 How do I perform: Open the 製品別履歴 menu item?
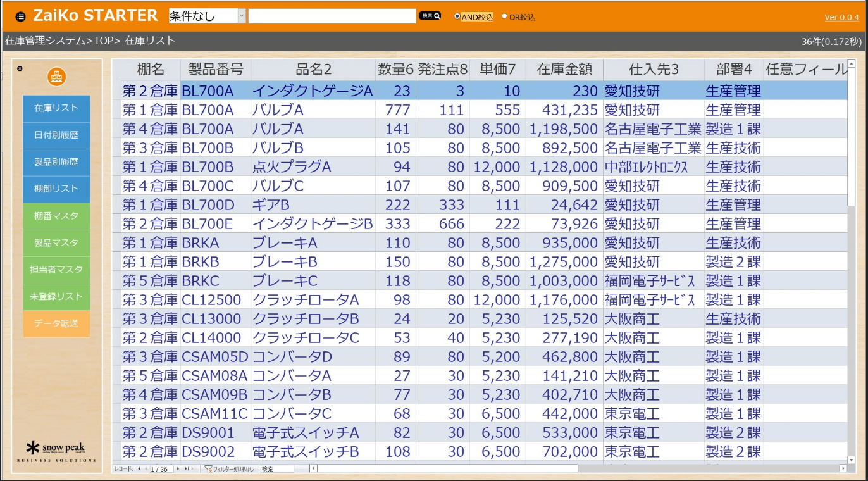point(56,162)
